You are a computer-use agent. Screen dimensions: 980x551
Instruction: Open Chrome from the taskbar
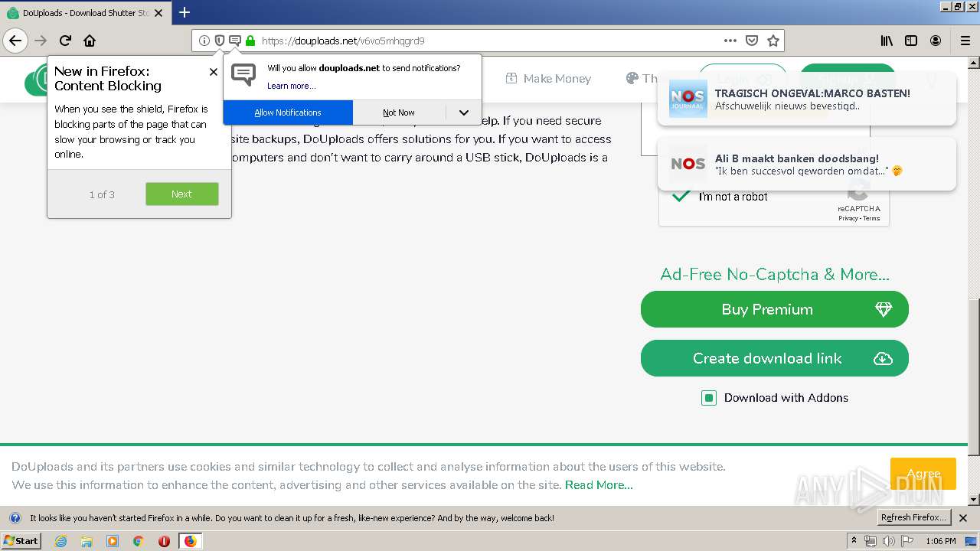click(139, 541)
